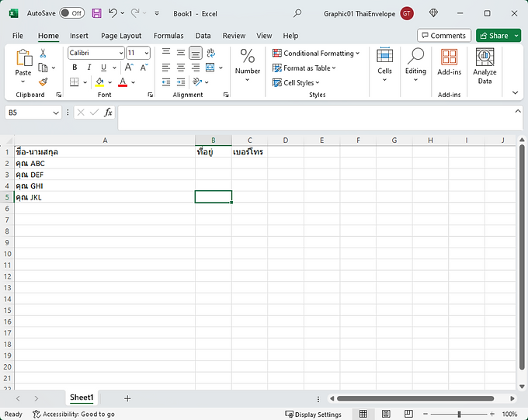The height and width of the screenshot is (420, 528).
Task: Activate the Format Painter brush
Action: (x=43, y=82)
